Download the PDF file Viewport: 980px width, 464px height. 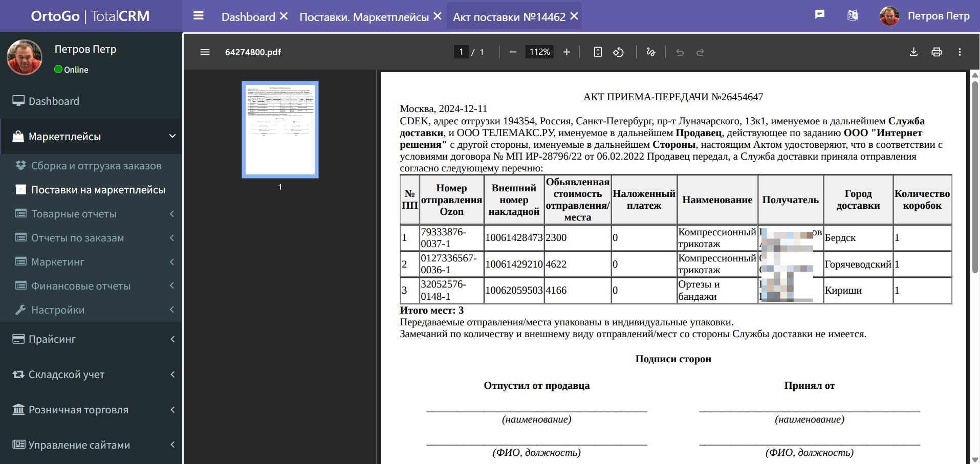pyautogui.click(x=913, y=52)
